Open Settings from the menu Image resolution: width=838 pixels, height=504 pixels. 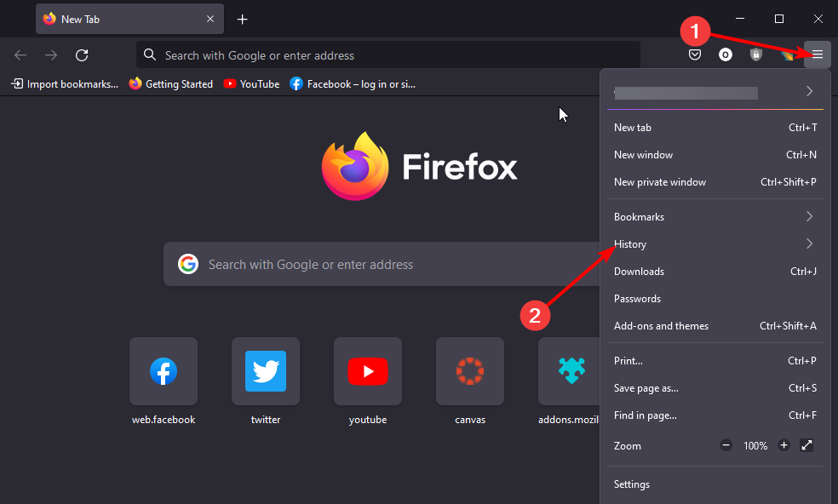coord(715,484)
